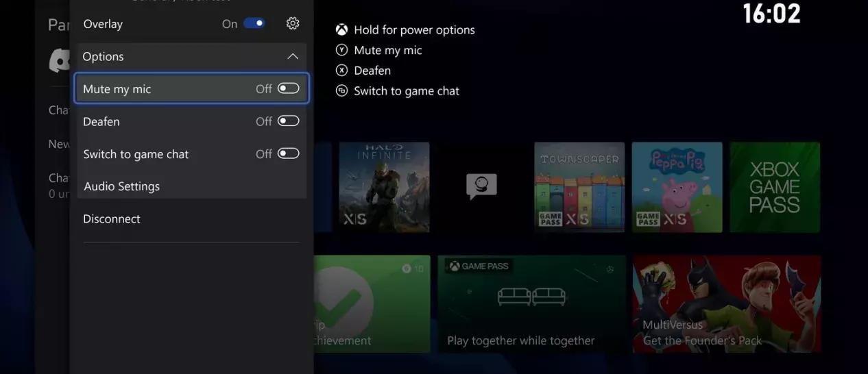Select the chat bubble tile icon
Screen dimensions: 868x374
coord(481,186)
